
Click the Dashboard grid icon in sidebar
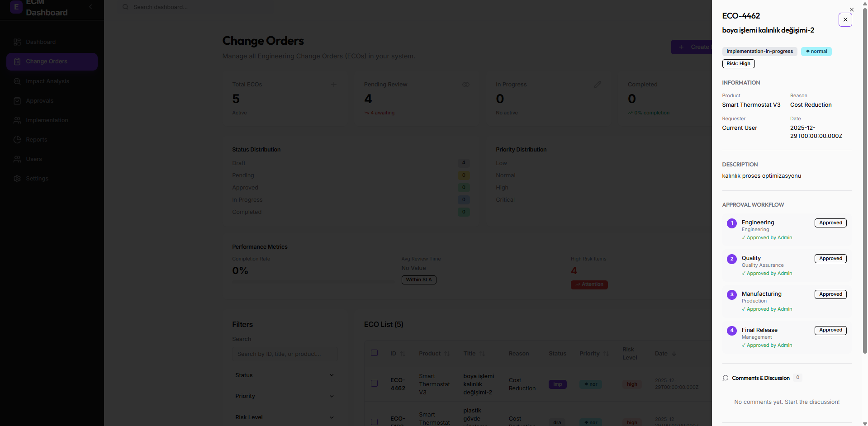click(17, 42)
